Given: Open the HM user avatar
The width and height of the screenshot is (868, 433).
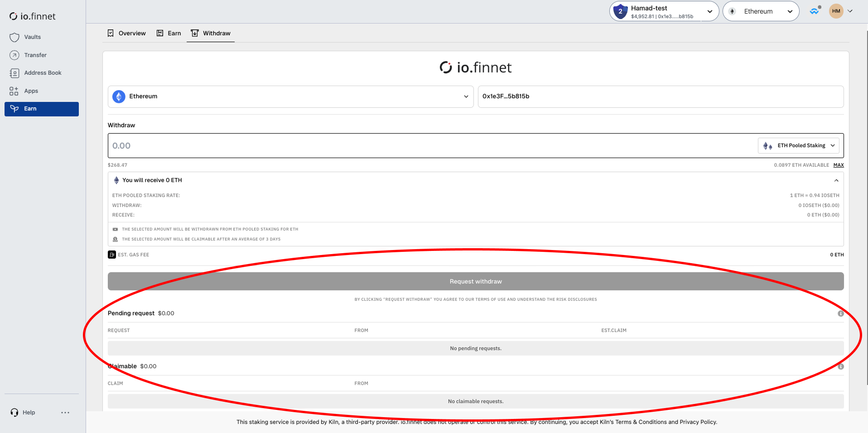Looking at the screenshot, I should pos(836,11).
